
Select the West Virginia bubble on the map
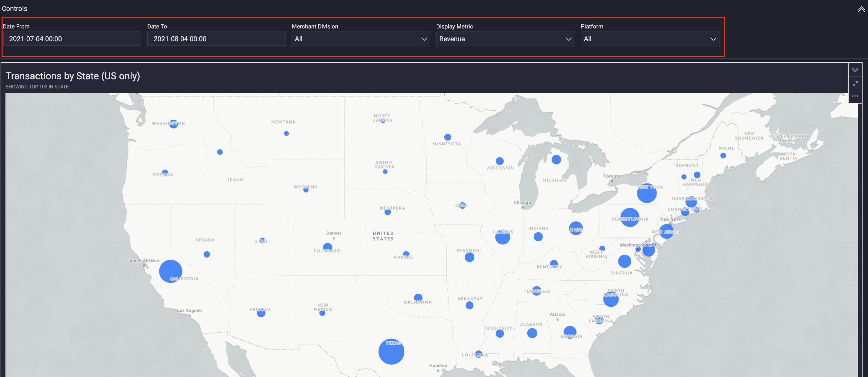coord(602,248)
